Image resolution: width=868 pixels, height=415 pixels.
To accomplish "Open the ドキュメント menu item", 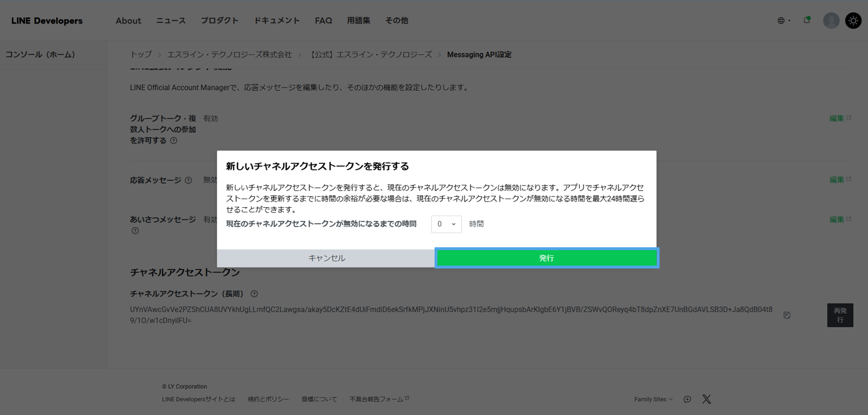I will coord(277,21).
